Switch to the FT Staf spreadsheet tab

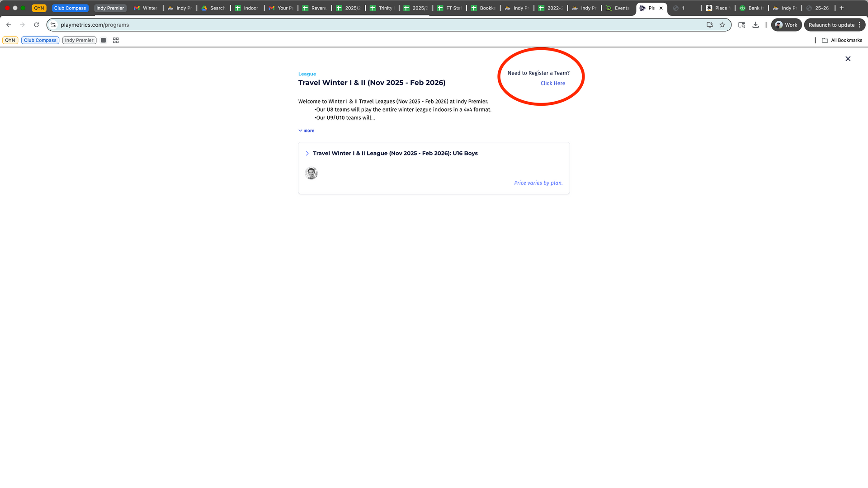(x=449, y=8)
